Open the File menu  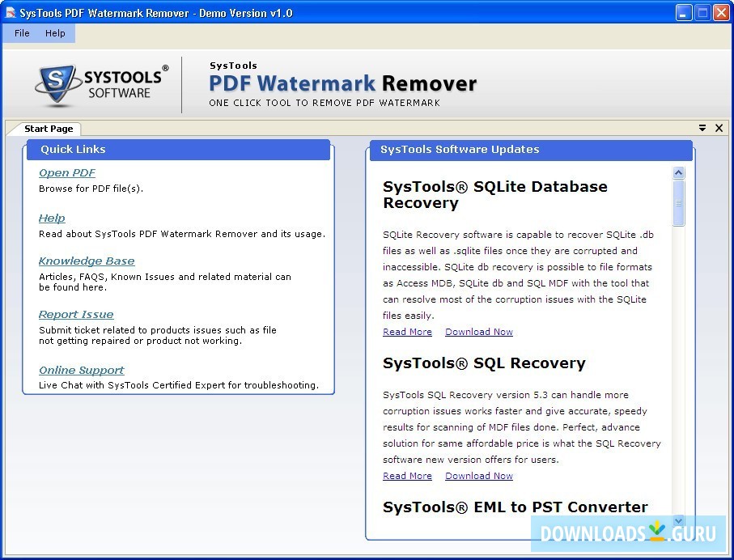click(x=22, y=33)
